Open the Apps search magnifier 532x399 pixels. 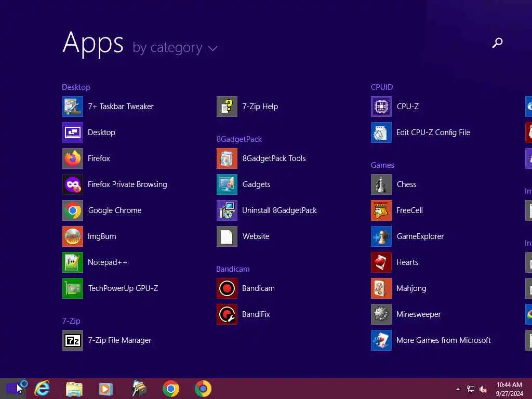(x=497, y=43)
